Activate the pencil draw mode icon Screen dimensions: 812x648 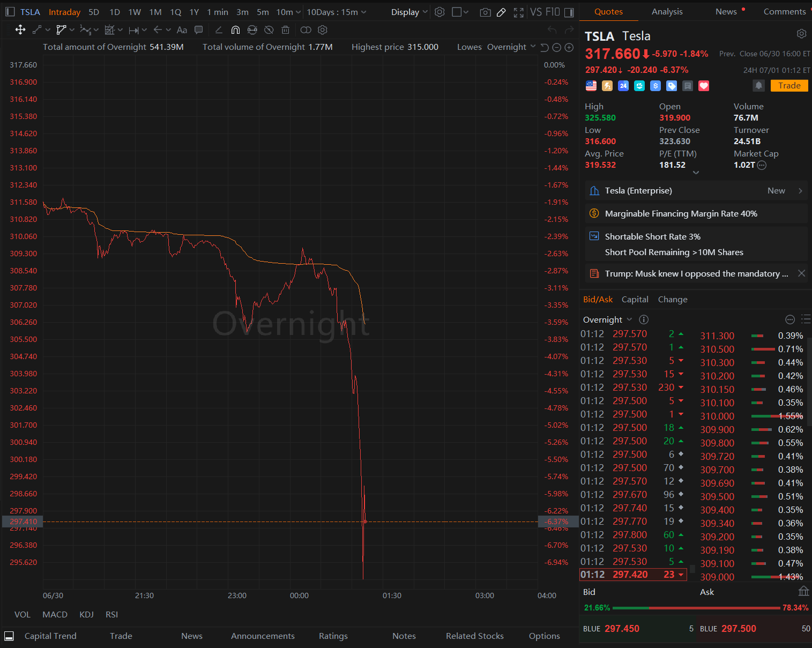tap(501, 12)
